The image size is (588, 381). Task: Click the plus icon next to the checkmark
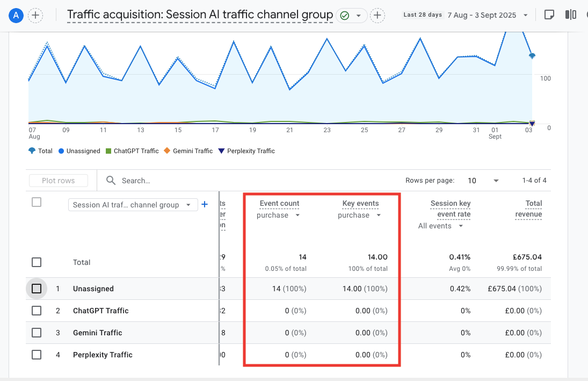(377, 16)
